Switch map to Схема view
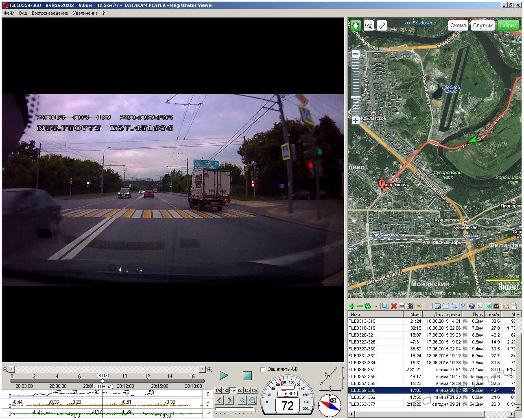Viewport: 524px width, 420px height. point(458,25)
